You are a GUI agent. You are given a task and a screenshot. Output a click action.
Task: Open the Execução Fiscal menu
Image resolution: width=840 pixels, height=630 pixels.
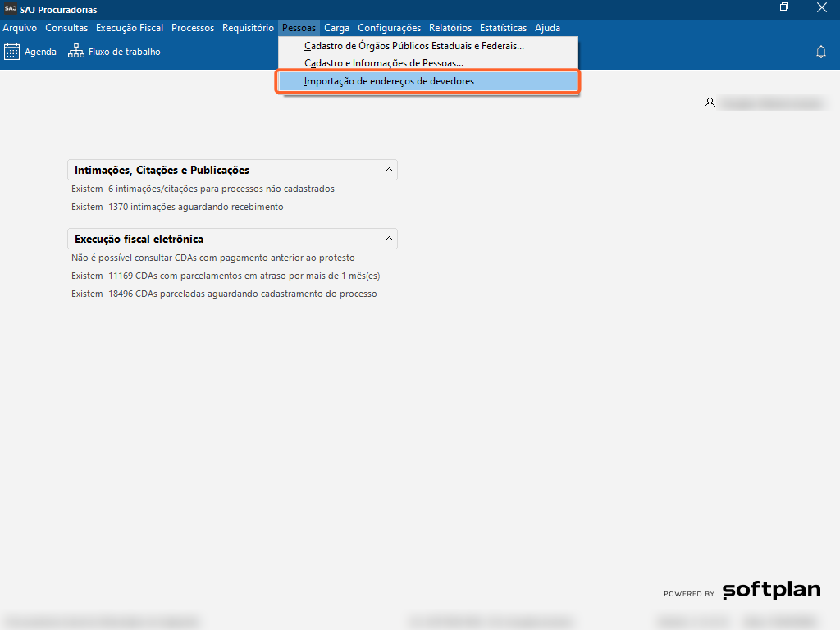[130, 28]
